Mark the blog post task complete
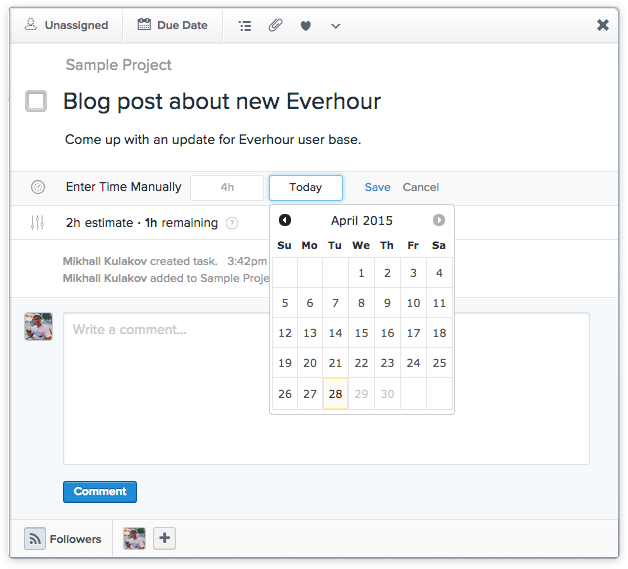The width and height of the screenshot is (628, 569). click(36, 101)
